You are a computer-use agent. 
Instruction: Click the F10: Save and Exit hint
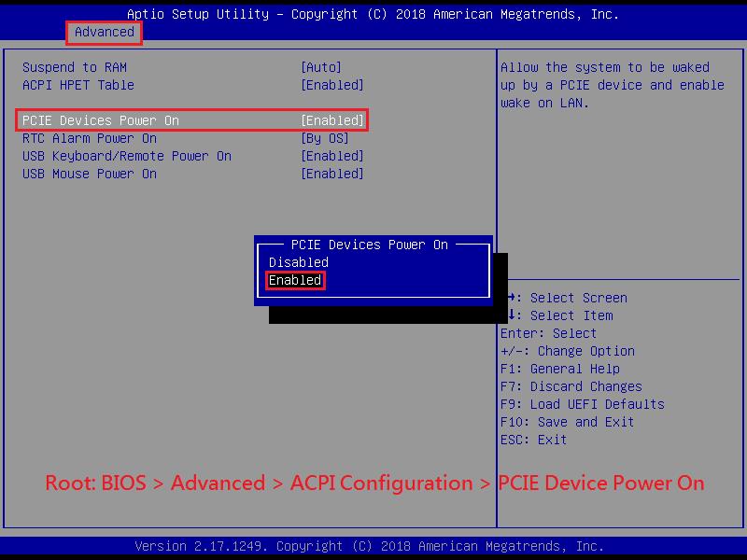click(567, 423)
